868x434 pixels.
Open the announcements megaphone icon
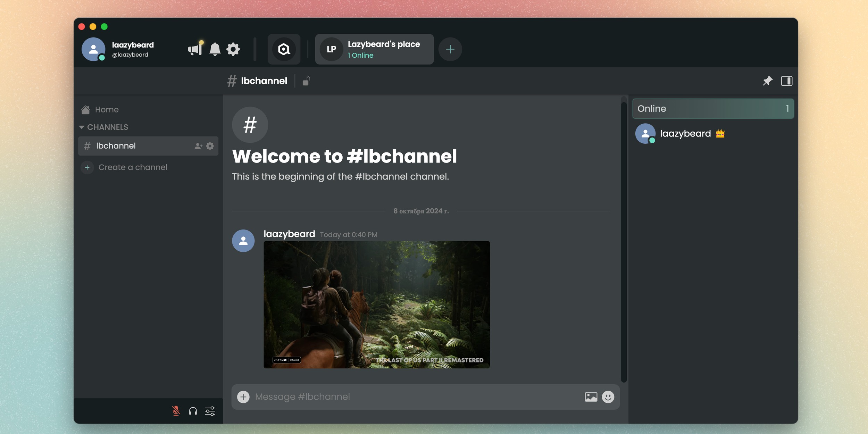point(195,49)
